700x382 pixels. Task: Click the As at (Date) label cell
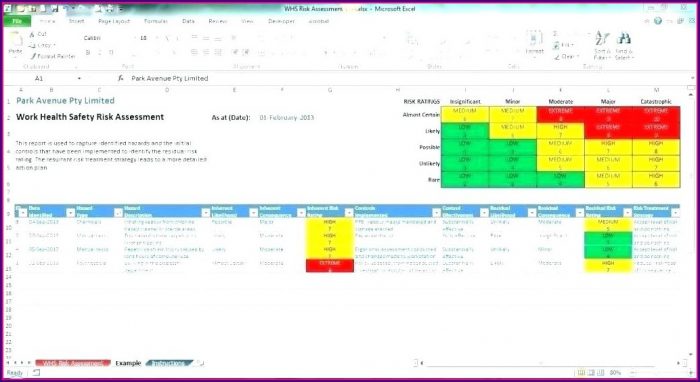[x=231, y=118]
